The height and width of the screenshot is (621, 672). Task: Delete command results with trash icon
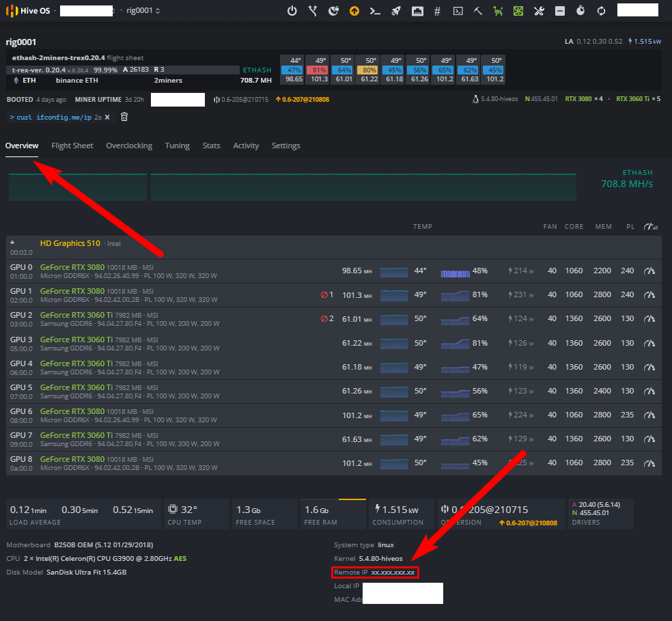point(124,117)
